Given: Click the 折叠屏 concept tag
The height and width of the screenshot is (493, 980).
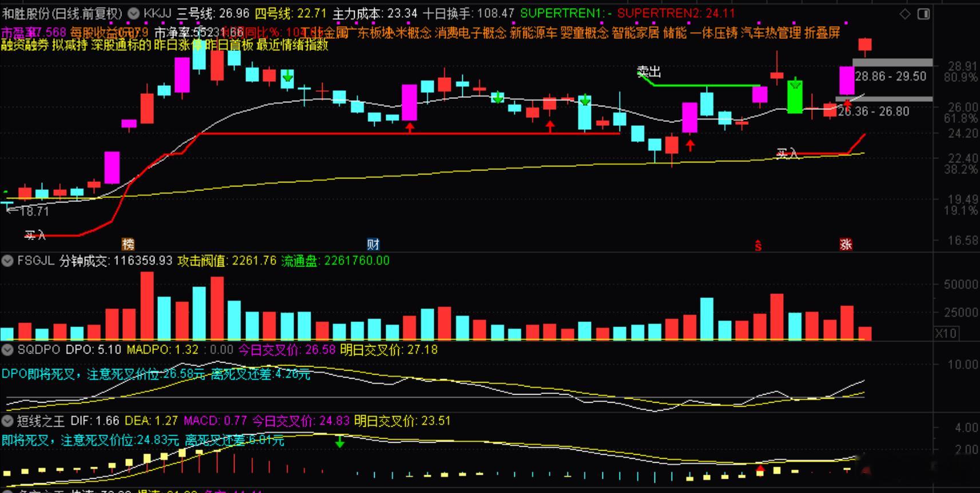Looking at the screenshot, I should point(822,33).
